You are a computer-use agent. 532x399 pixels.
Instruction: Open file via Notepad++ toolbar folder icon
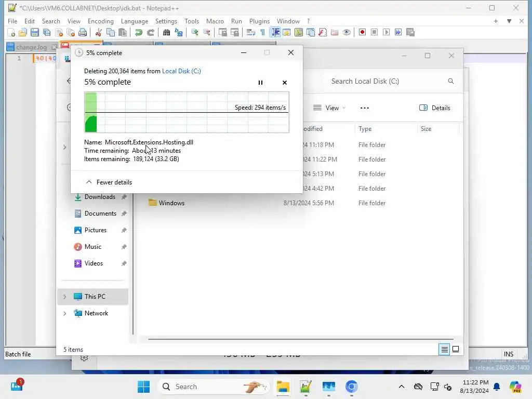click(23, 32)
